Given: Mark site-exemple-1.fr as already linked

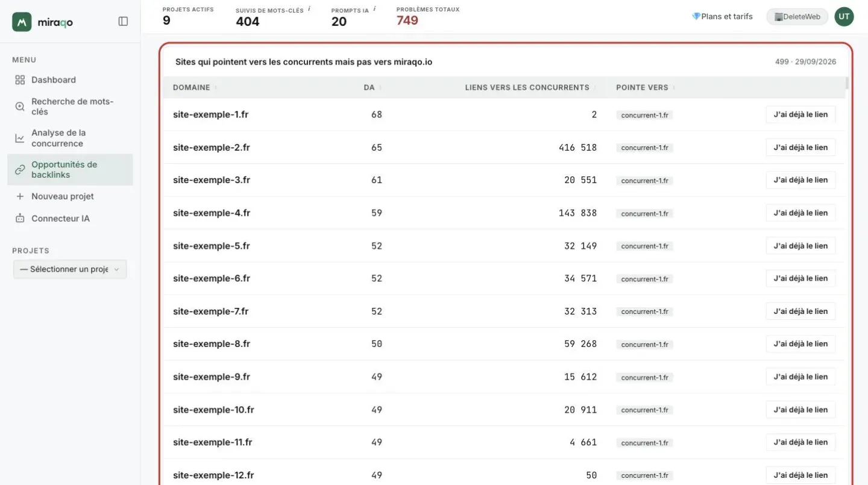Looking at the screenshot, I should [x=800, y=114].
